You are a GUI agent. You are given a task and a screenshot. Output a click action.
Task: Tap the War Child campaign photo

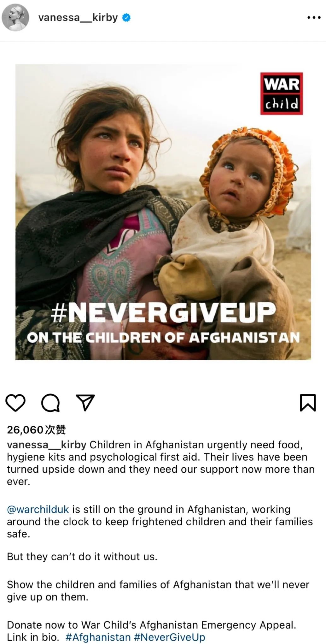163,212
